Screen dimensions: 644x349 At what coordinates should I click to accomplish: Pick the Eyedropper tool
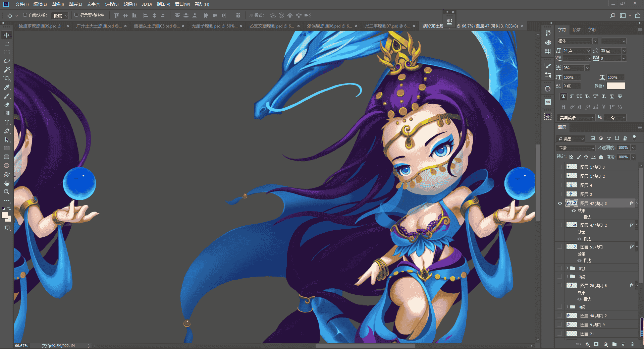[x=7, y=87]
